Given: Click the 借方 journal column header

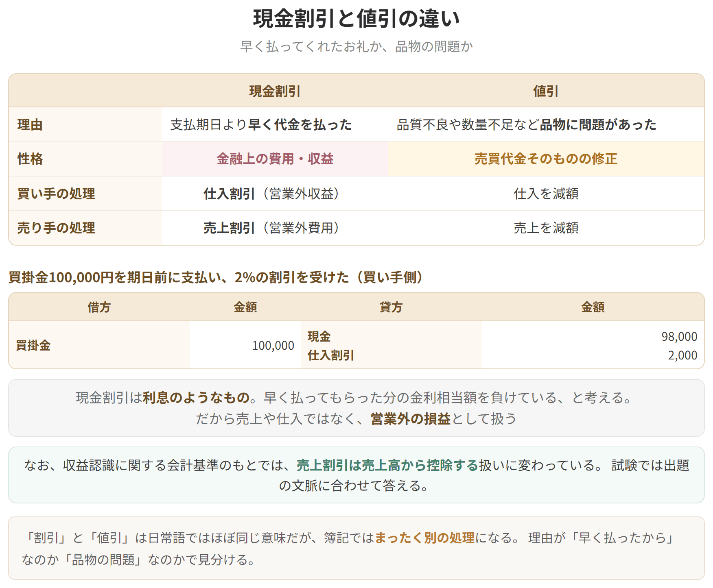Looking at the screenshot, I should point(99,307).
